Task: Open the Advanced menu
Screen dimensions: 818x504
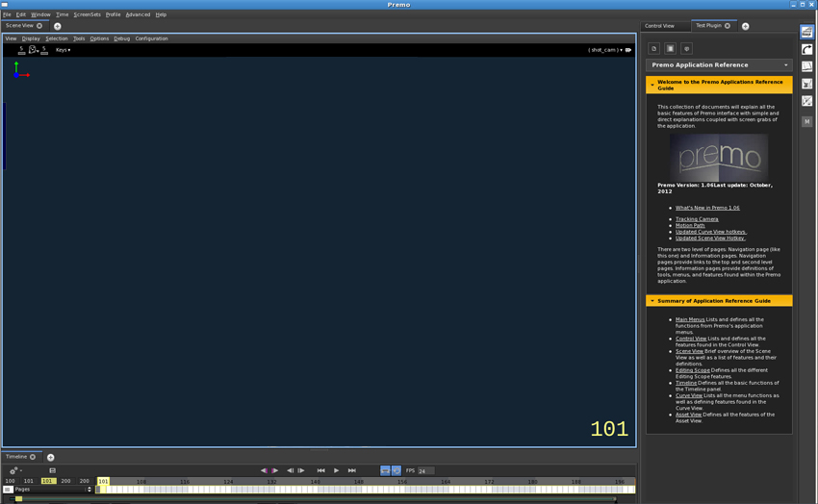Action: pos(138,14)
